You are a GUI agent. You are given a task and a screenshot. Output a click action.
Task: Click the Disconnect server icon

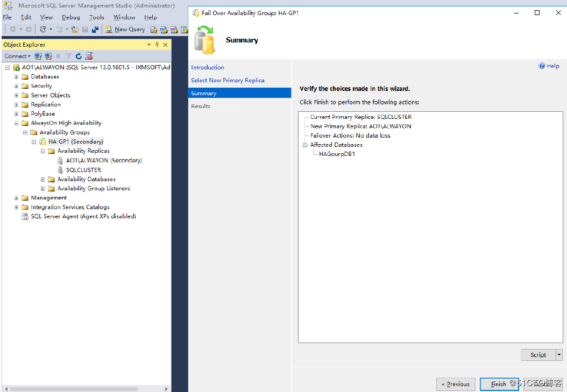[x=48, y=56]
